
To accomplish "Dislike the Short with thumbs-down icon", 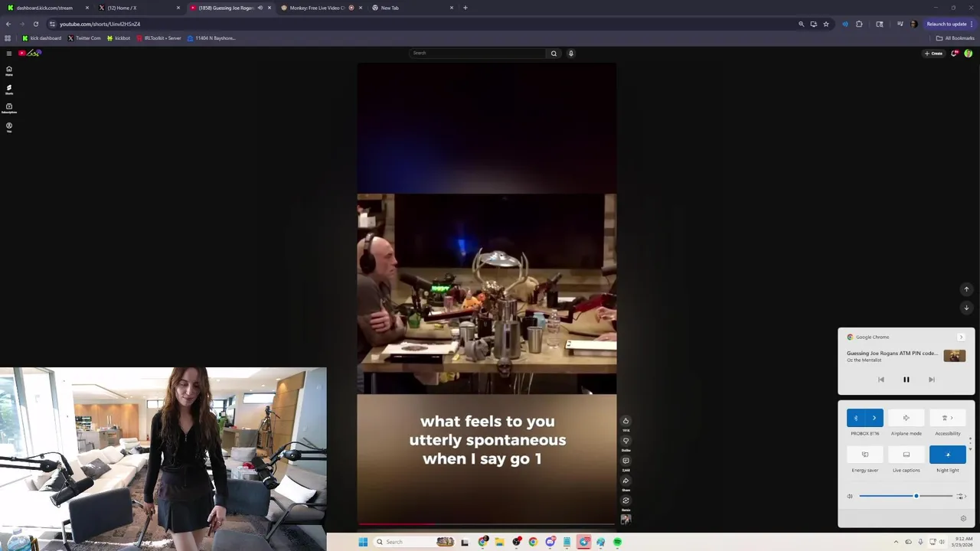I will (626, 441).
